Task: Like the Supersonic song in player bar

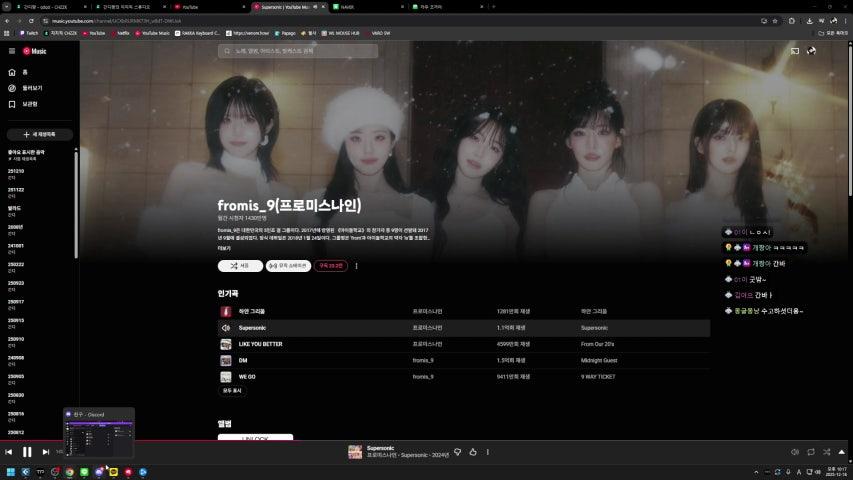Action: coord(473,452)
